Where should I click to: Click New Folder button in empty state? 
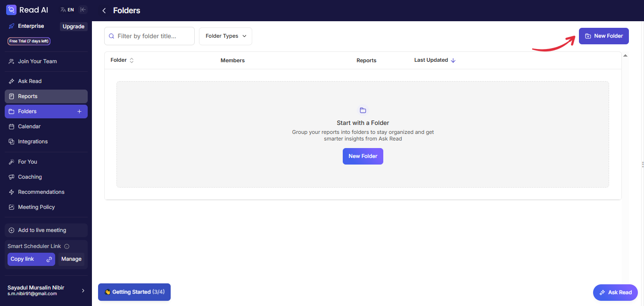point(363,156)
